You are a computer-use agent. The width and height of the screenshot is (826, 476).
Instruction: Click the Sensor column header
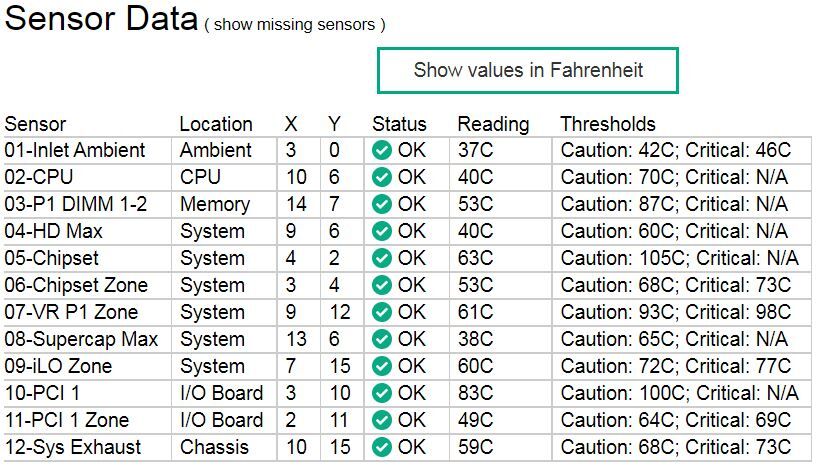pyautogui.click(x=36, y=124)
